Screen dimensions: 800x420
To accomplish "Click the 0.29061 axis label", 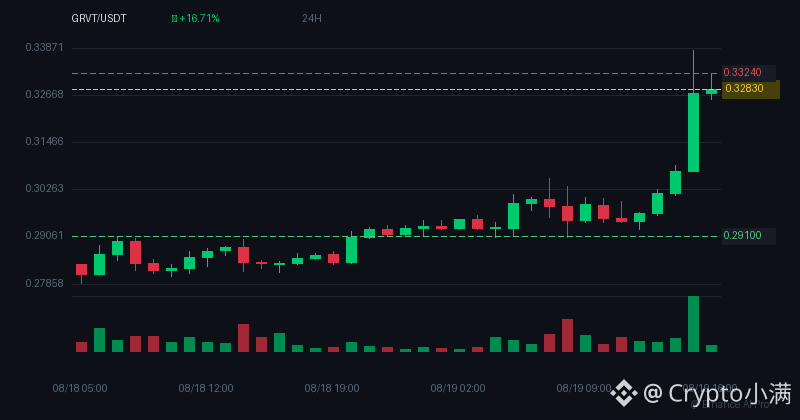I will [45, 235].
